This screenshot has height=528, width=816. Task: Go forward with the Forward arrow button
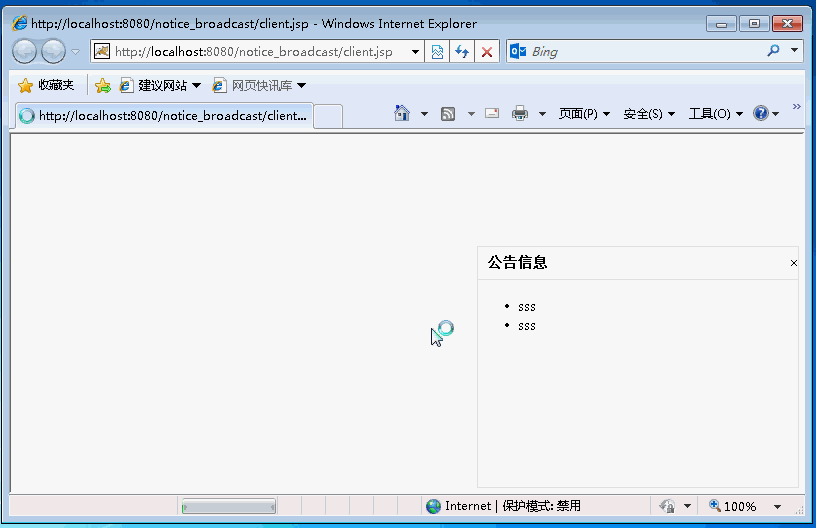point(53,51)
